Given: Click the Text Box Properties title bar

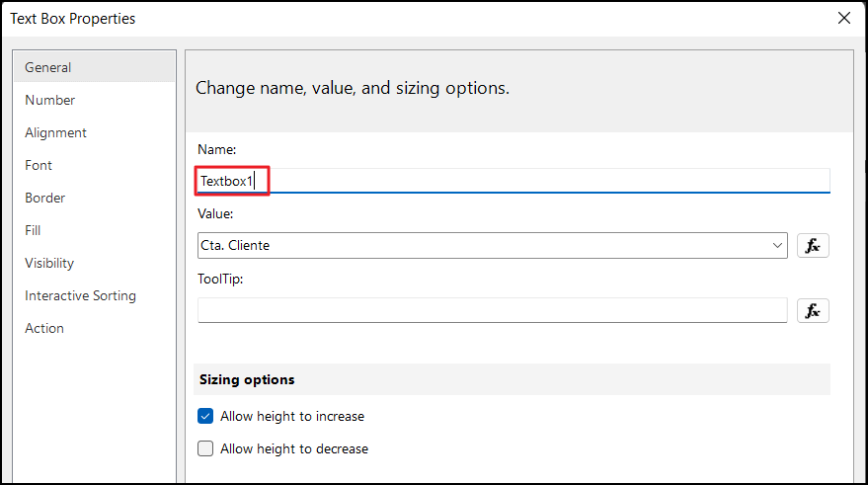Looking at the screenshot, I should pos(395,18).
